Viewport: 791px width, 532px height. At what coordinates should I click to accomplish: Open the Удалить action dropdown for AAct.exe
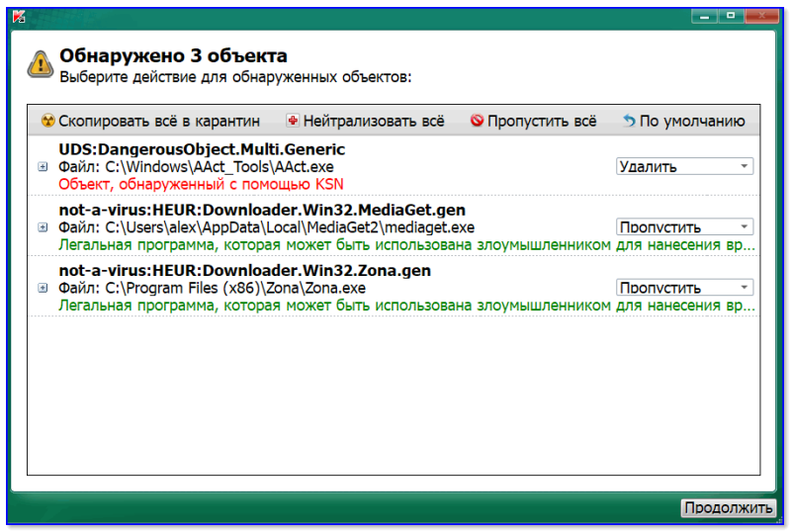[x=684, y=166]
